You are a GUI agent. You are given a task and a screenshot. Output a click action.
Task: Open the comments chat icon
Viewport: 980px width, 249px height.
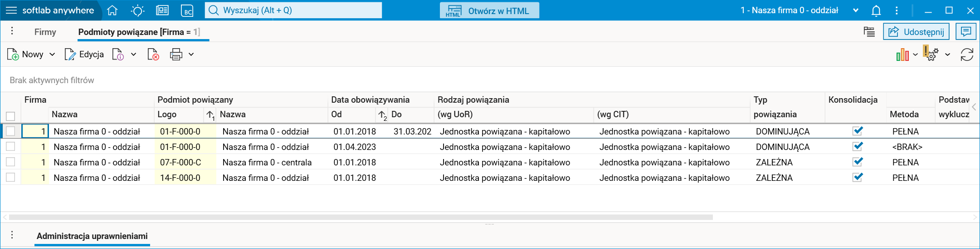click(966, 32)
